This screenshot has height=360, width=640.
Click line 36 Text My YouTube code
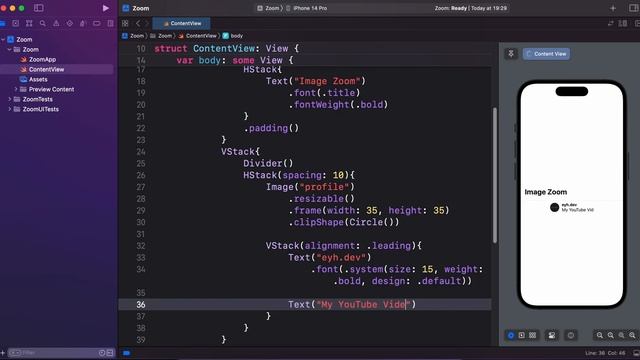(352, 304)
